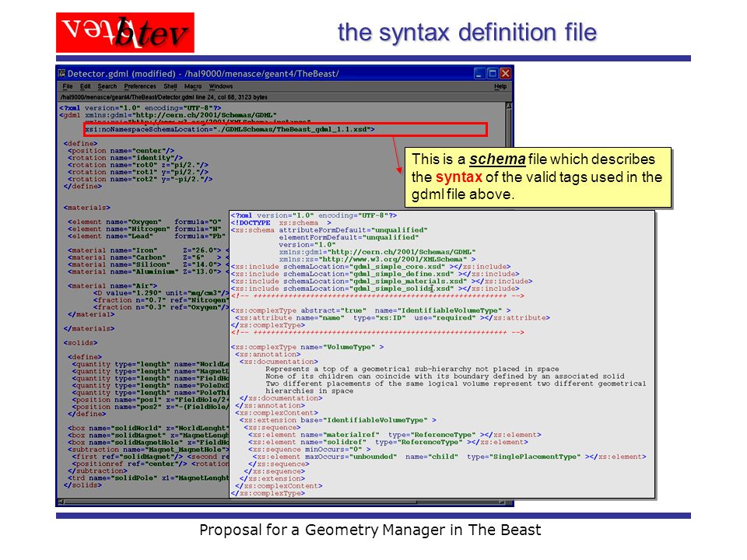747x560 pixels.
Task: Click the complexType name="VolumeType" line
Action: [307, 347]
